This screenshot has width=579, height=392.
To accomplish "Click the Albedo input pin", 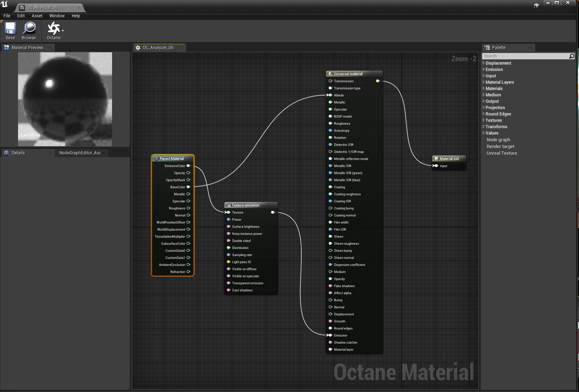I will [330, 95].
